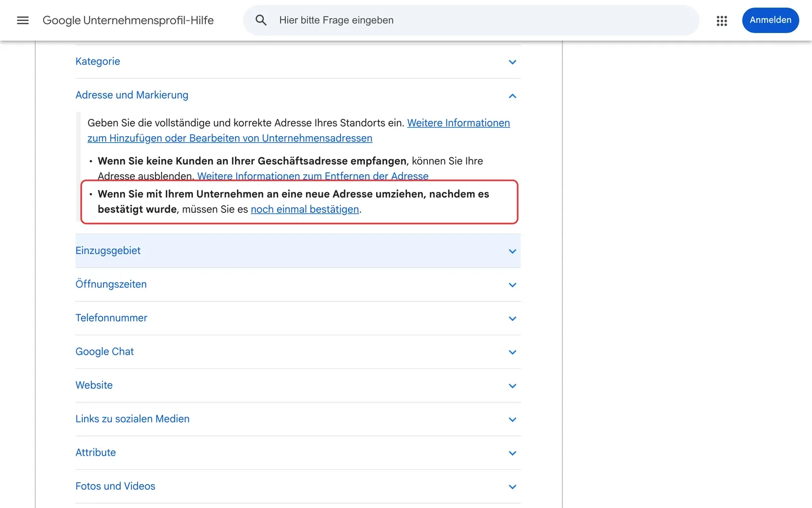Open the hamburger main menu
This screenshot has height=508, width=812.
pos(23,20)
